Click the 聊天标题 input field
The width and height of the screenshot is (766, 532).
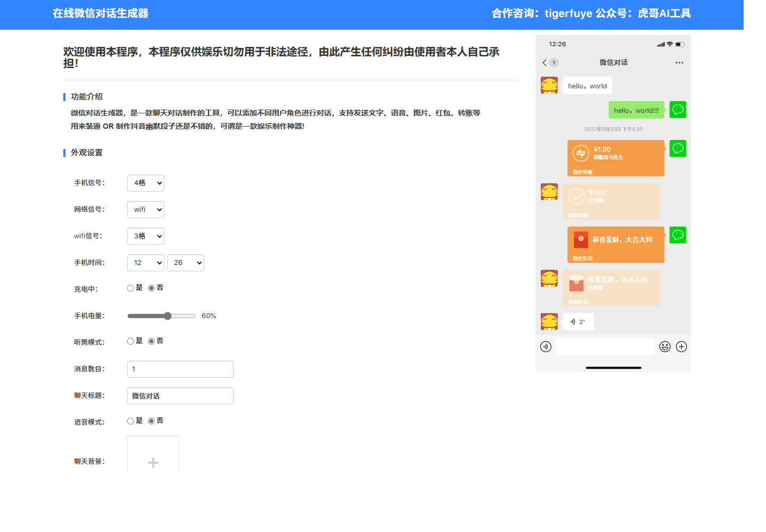pos(180,396)
